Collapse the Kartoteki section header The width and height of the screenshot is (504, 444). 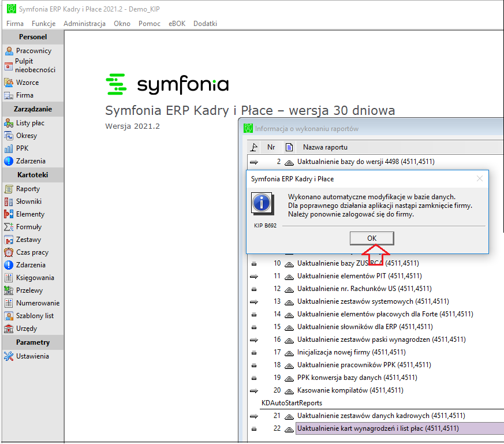[33, 175]
